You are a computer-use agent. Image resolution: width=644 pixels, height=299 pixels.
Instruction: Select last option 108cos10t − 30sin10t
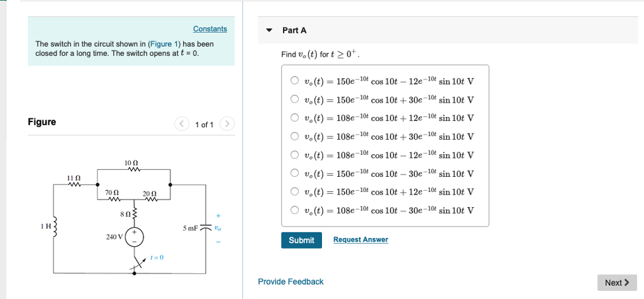[294, 210]
